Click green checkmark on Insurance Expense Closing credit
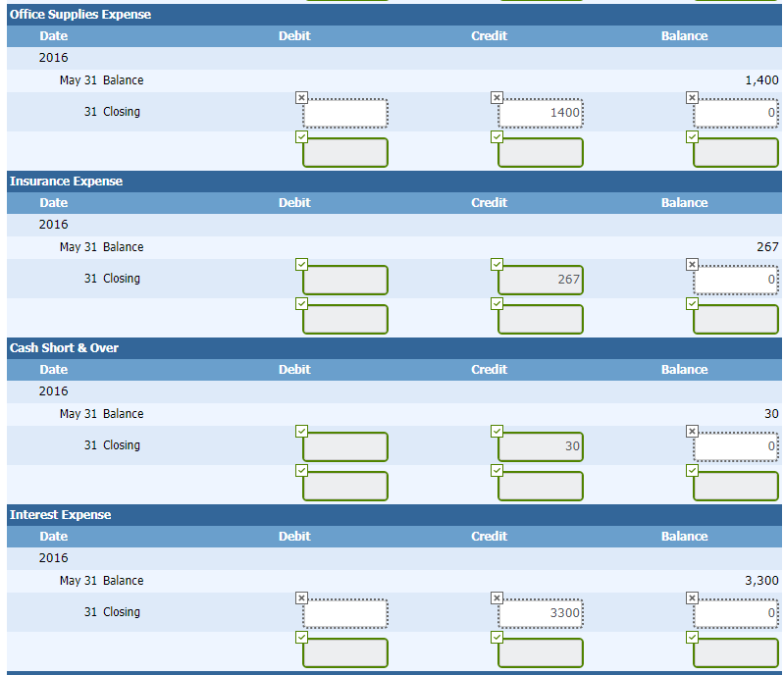The image size is (784, 675). (x=497, y=264)
